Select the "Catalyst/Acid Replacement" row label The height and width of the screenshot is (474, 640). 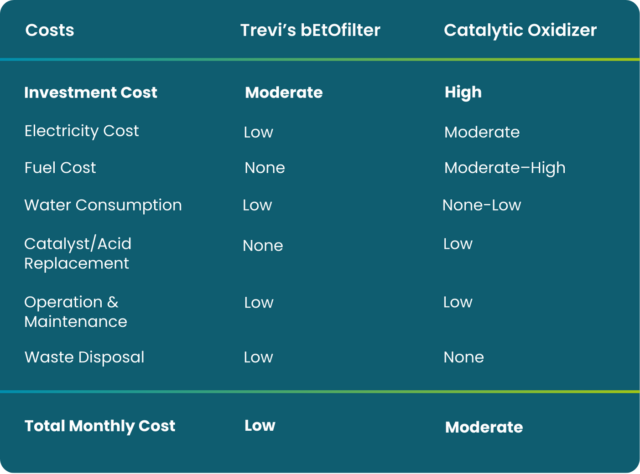pos(78,254)
